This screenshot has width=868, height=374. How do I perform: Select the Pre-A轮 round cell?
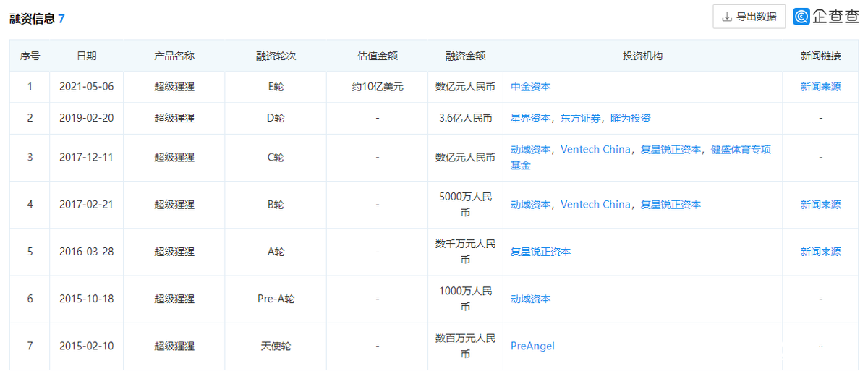pyautogui.click(x=276, y=299)
